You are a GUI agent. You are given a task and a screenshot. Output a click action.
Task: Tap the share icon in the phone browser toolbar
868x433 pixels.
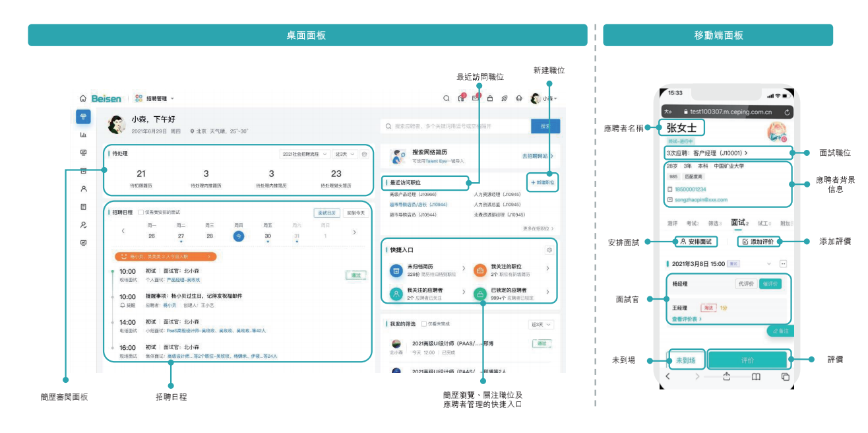pyautogui.click(x=727, y=376)
